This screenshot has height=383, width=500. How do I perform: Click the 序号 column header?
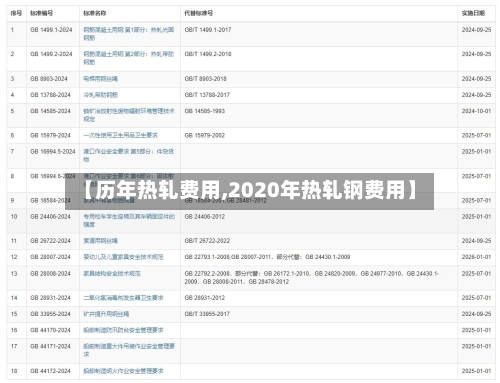[16, 13]
